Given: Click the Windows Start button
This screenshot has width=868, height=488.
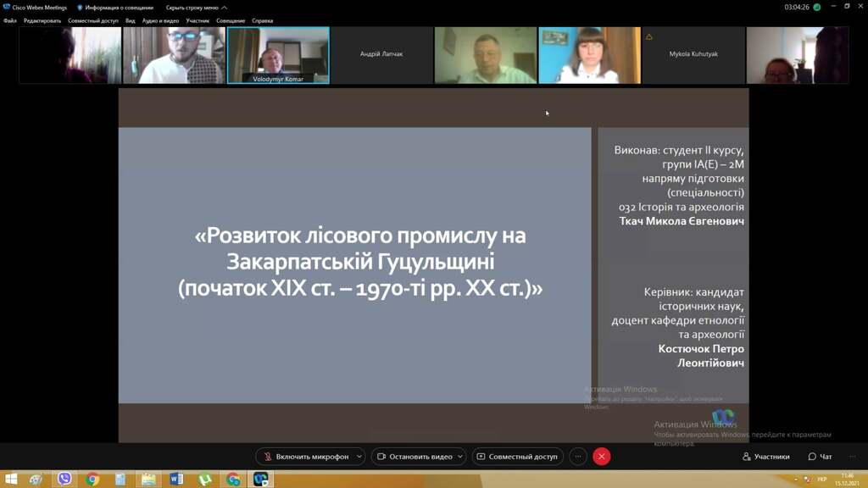Looking at the screenshot, I should click(11, 480).
